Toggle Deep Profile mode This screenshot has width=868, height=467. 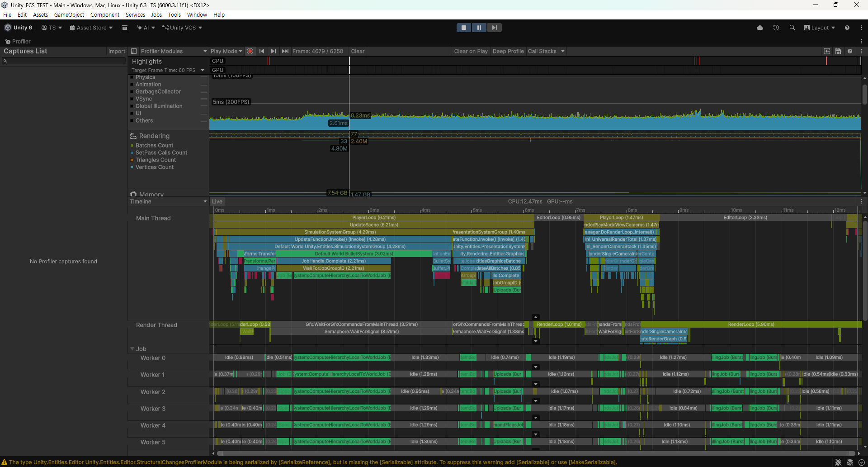coord(508,51)
